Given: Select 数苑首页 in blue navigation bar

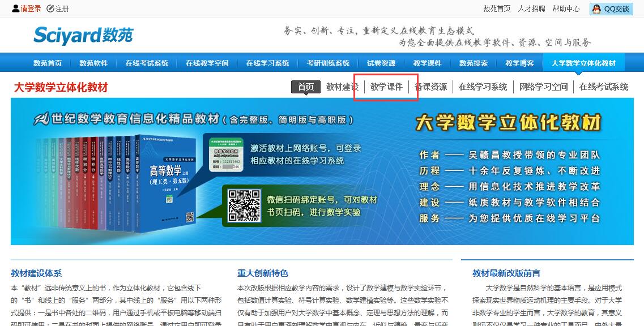Looking at the screenshot, I should (48, 63).
